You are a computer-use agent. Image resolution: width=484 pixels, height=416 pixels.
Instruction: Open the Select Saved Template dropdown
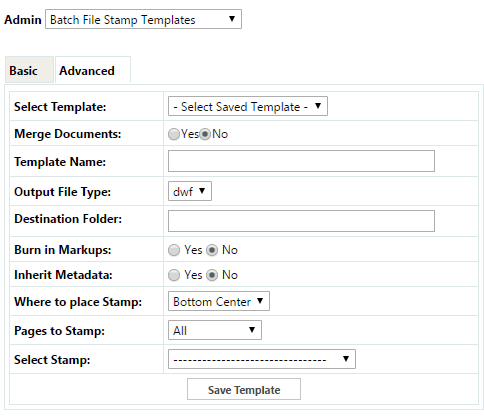point(248,106)
